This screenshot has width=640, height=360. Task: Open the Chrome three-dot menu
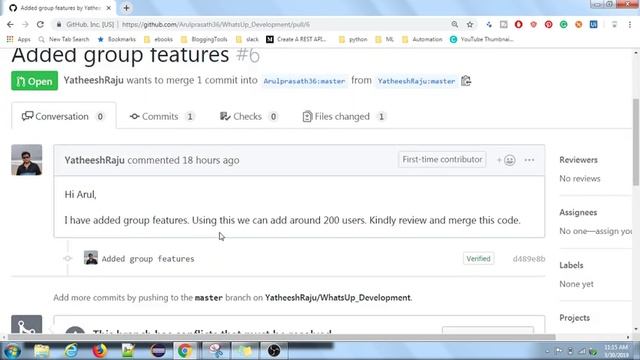[x=630, y=24]
